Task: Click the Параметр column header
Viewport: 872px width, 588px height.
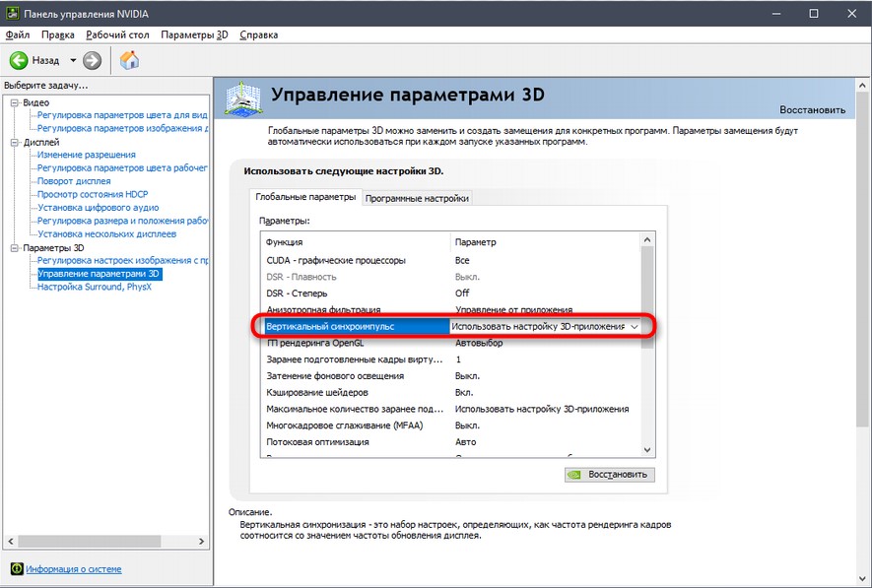Action: (x=545, y=242)
